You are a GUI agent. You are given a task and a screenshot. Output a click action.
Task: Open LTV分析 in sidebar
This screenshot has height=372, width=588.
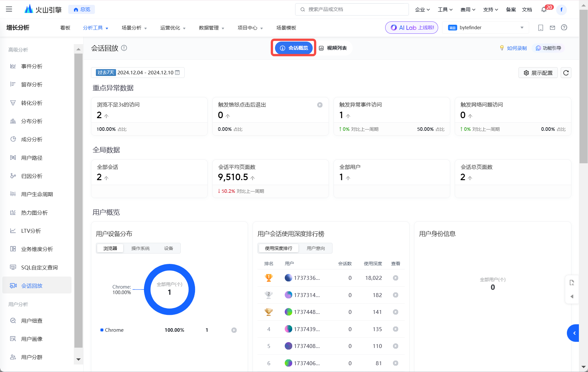pos(37,231)
